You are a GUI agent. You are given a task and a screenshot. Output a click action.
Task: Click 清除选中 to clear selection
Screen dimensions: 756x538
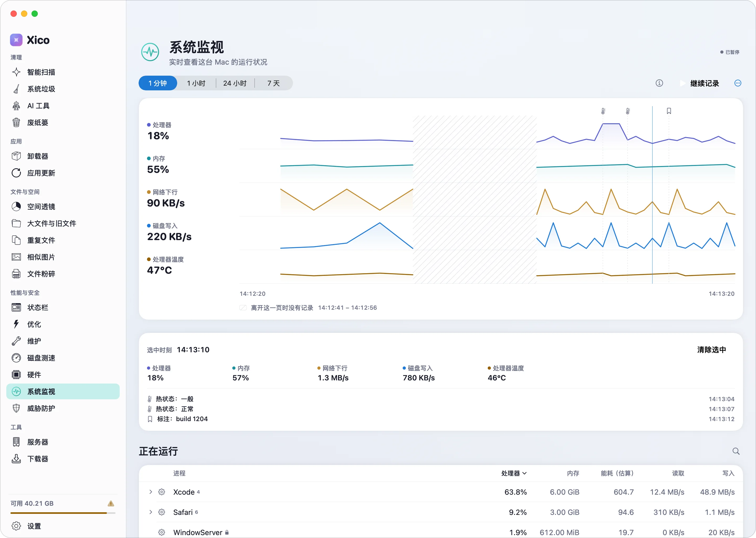pos(712,350)
